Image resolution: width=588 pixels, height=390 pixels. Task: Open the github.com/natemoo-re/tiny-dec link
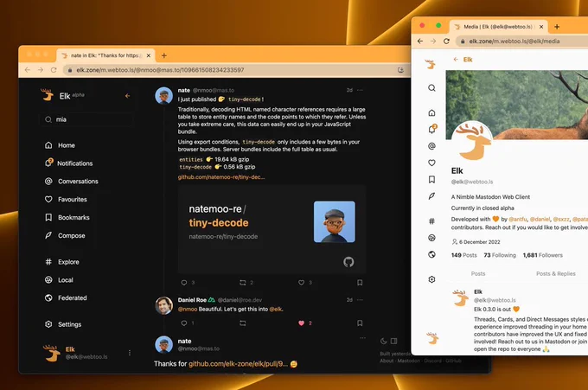221,177
